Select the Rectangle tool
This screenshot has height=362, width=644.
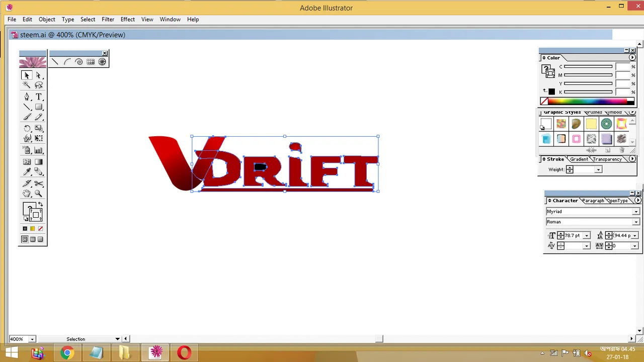point(39,107)
